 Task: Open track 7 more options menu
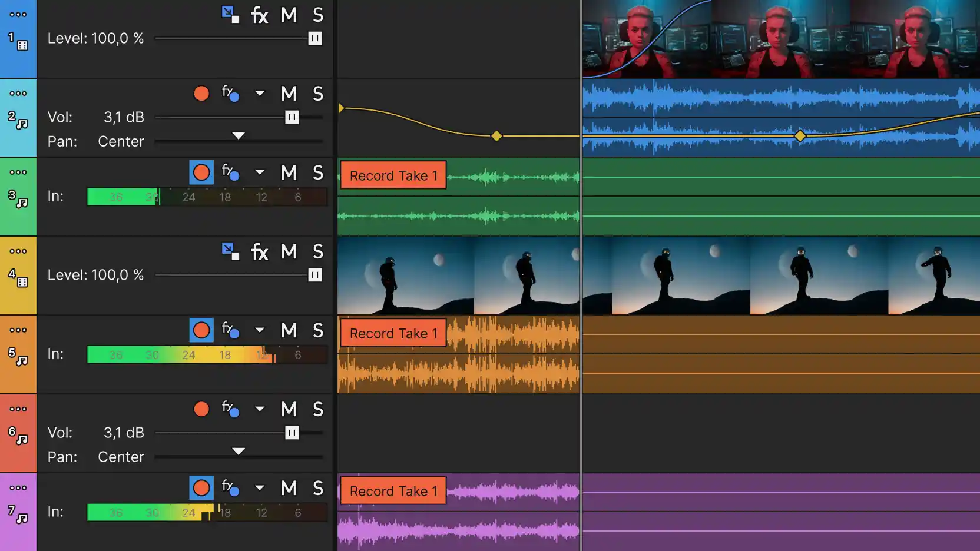18,488
